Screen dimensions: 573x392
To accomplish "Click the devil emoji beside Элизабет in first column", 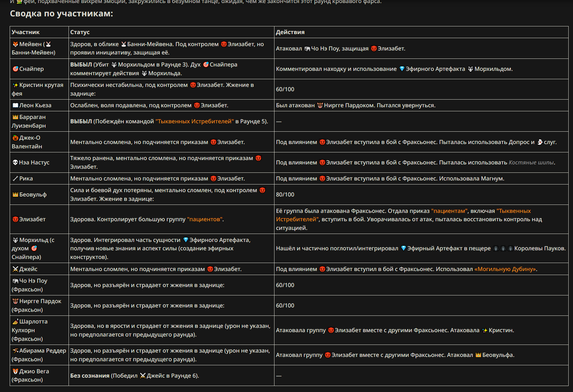I will click(x=15, y=219).
